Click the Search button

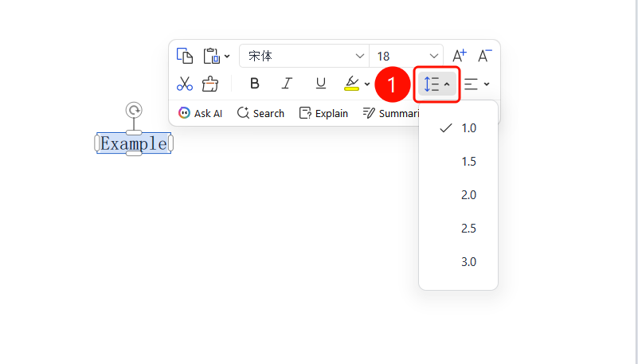click(260, 113)
